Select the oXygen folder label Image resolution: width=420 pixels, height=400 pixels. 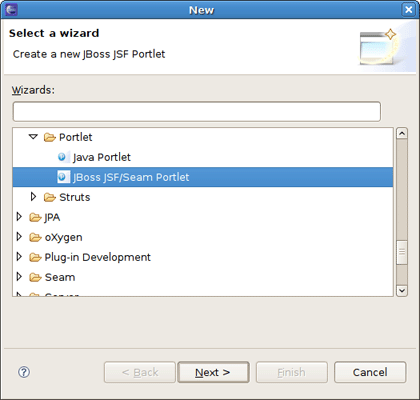pos(63,238)
